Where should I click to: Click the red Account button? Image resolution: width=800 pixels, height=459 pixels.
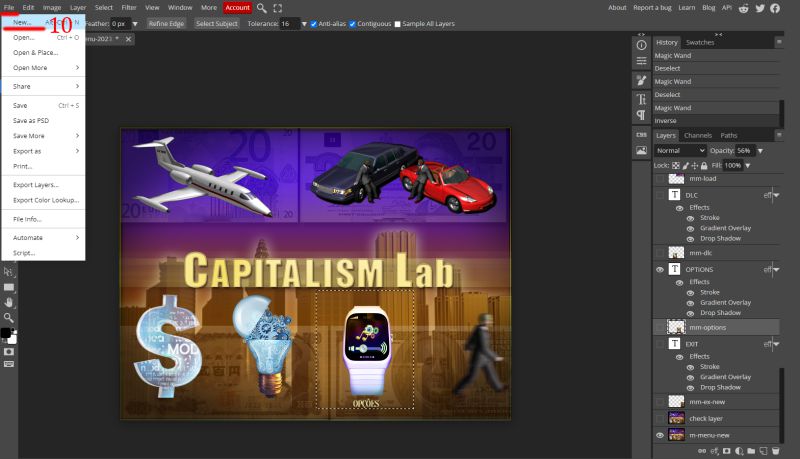tap(238, 8)
